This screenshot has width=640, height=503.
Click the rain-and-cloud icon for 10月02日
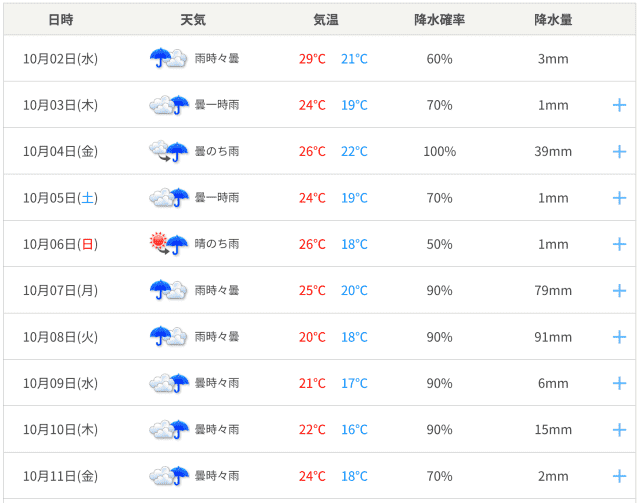click(x=168, y=58)
